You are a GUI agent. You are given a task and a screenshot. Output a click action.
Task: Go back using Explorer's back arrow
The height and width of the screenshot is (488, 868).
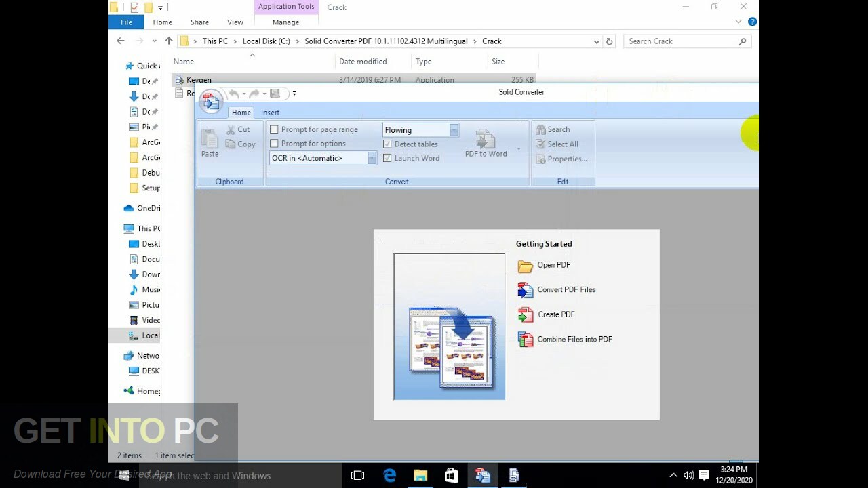[x=121, y=41]
